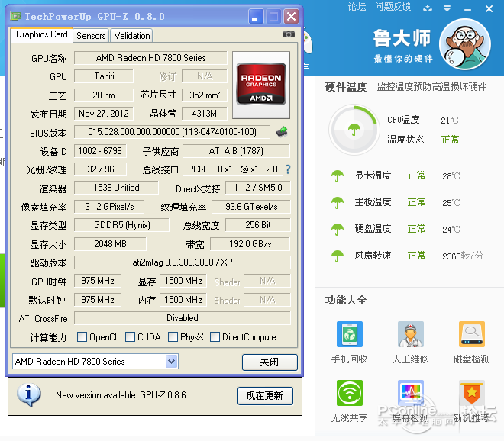Click the GPU Tahiti value field

pyautogui.click(x=104, y=76)
